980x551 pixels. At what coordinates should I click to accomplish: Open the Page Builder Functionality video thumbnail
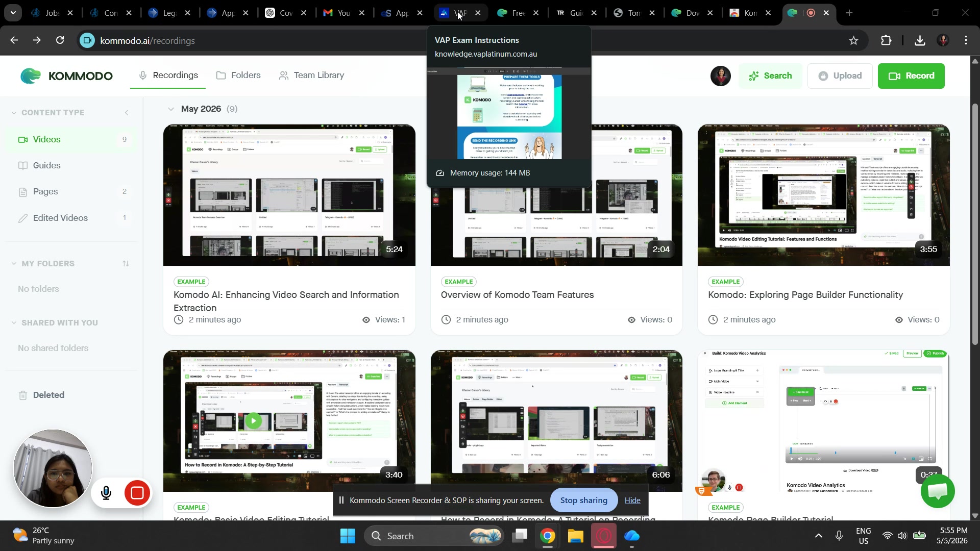823,195
